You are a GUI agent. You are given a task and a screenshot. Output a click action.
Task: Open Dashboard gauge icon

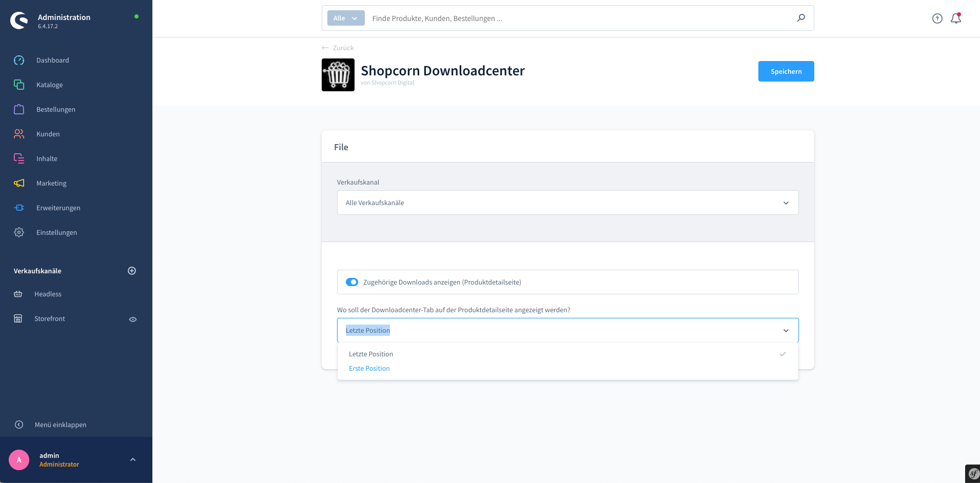(x=19, y=60)
